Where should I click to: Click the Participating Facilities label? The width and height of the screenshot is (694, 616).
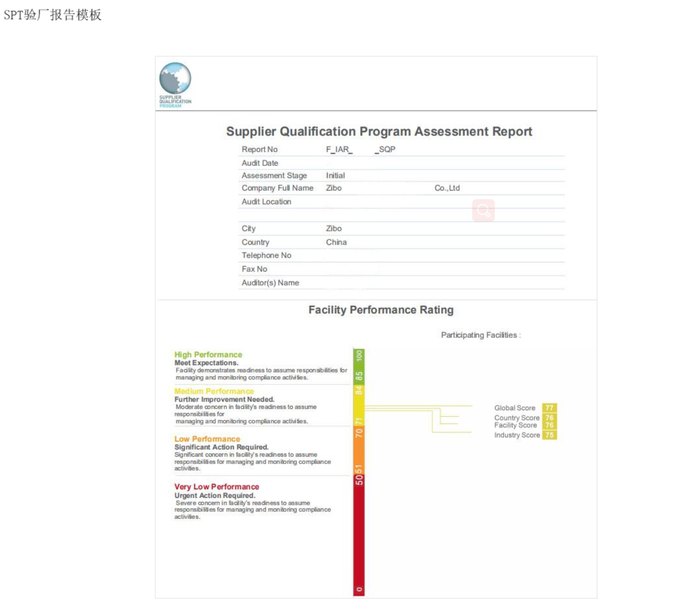pos(481,335)
